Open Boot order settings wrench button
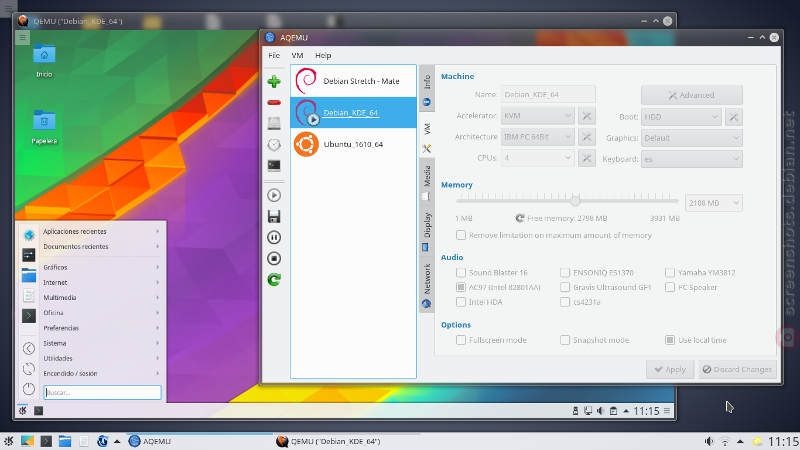 [x=734, y=117]
